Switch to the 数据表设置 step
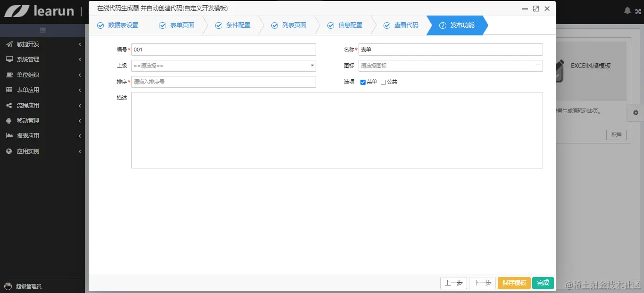This screenshot has width=644, height=293. (118, 25)
